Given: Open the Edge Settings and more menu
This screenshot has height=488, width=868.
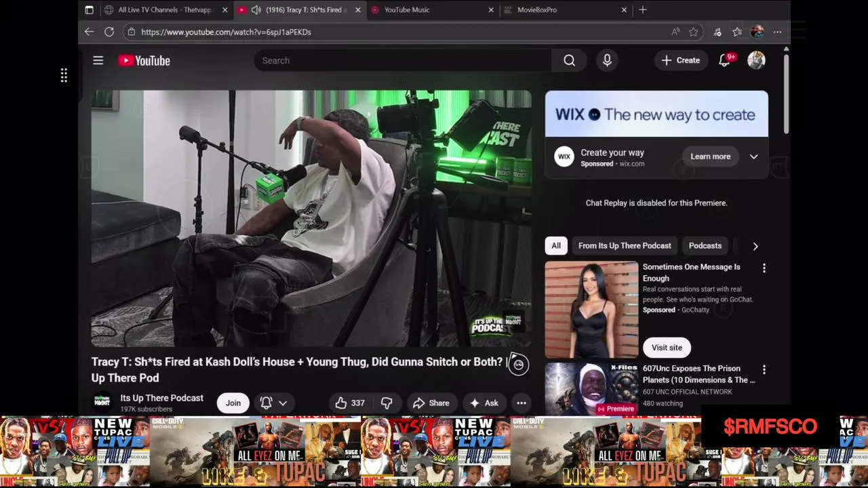Looking at the screenshot, I should [x=777, y=32].
